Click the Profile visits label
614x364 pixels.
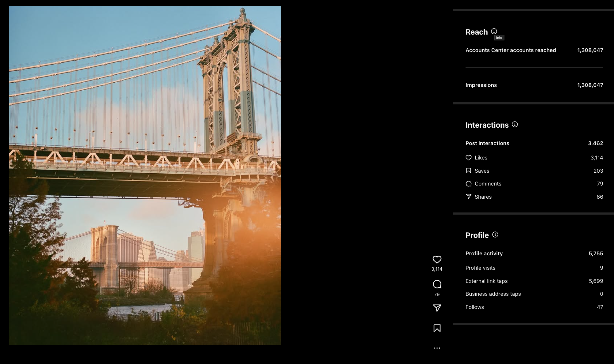(480, 268)
